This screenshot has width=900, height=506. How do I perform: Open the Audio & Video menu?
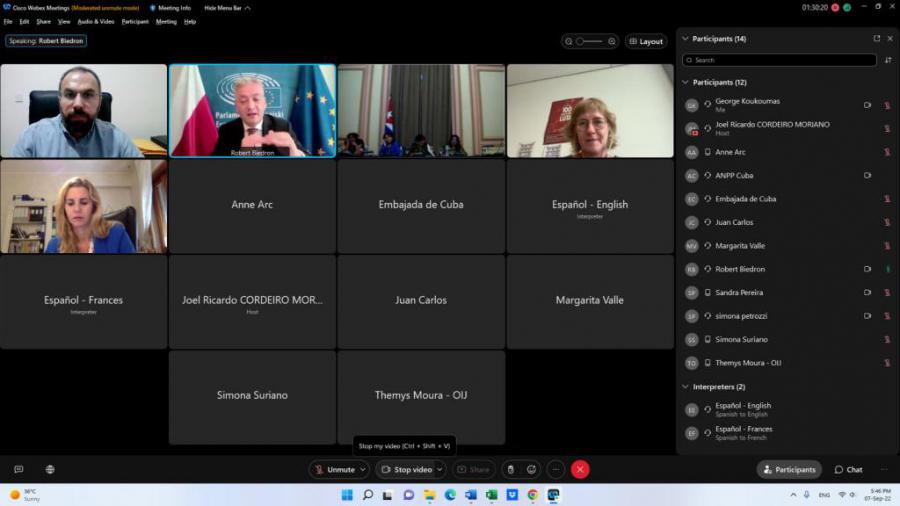tap(96, 21)
